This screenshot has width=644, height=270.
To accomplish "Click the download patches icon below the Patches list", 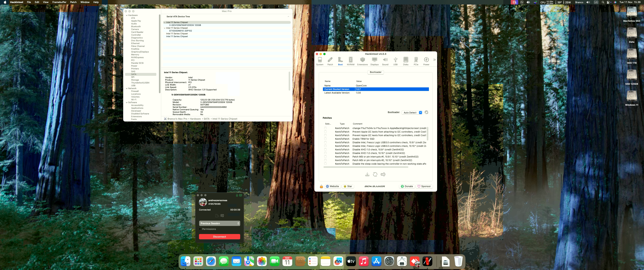I will click(367, 174).
